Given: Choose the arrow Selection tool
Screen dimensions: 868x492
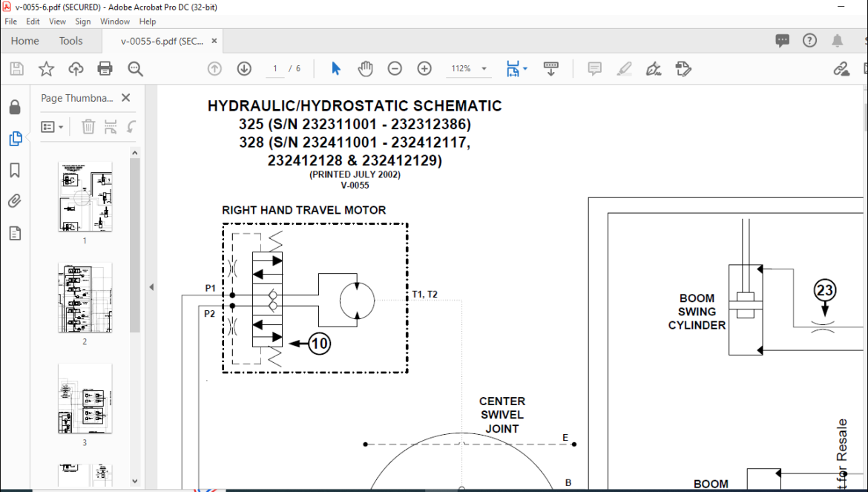Looking at the screenshot, I should (x=335, y=68).
